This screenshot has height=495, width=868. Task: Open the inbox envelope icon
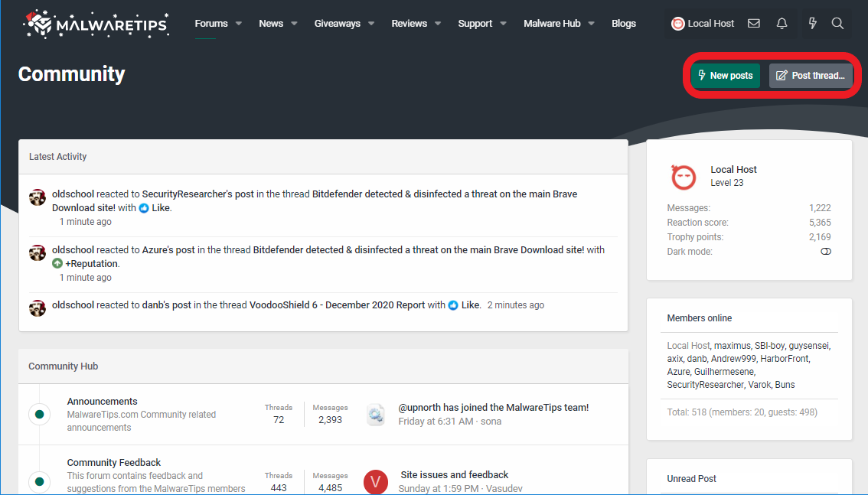click(753, 23)
